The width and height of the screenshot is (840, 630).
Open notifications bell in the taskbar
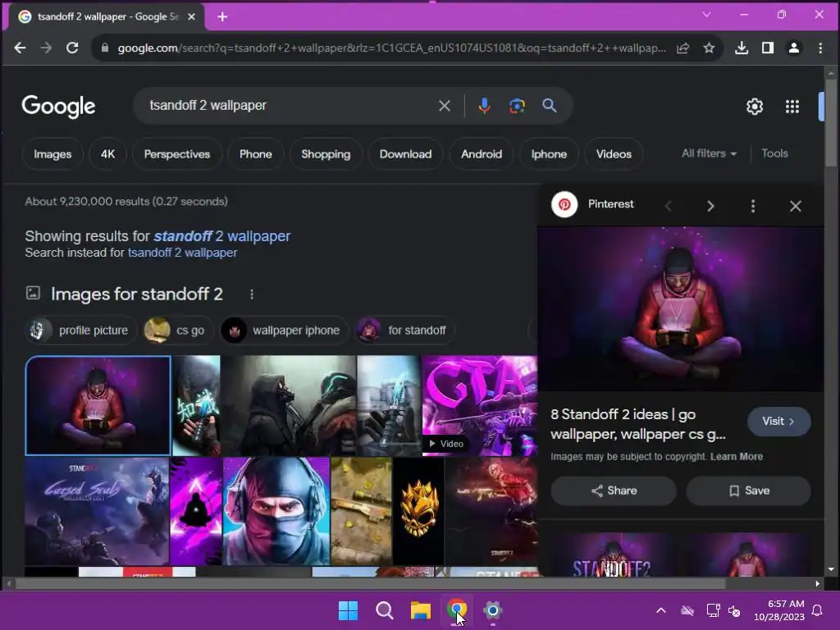click(818, 610)
